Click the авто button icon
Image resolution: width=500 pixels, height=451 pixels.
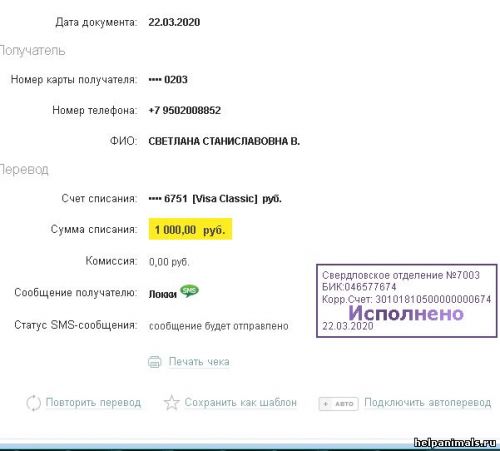pyautogui.click(x=339, y=404)
